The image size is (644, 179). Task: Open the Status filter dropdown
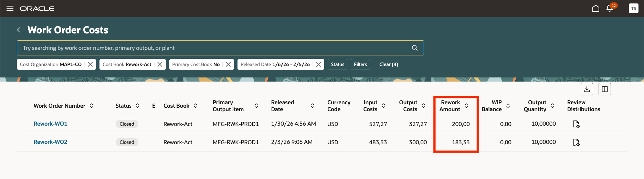(337, 64)
